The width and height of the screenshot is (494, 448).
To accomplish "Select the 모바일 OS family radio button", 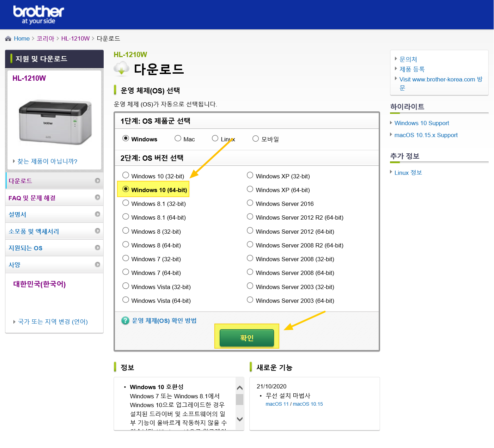I will 256,139.
